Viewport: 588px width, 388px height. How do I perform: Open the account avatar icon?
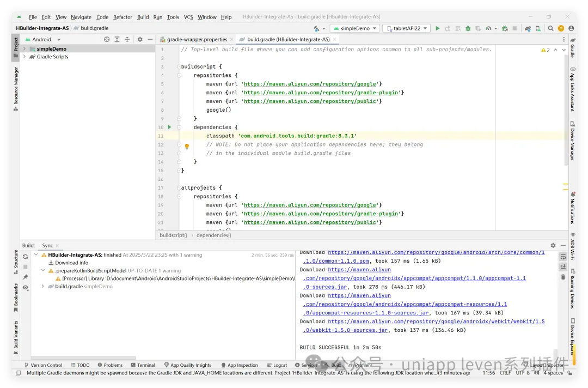[571, 28]
